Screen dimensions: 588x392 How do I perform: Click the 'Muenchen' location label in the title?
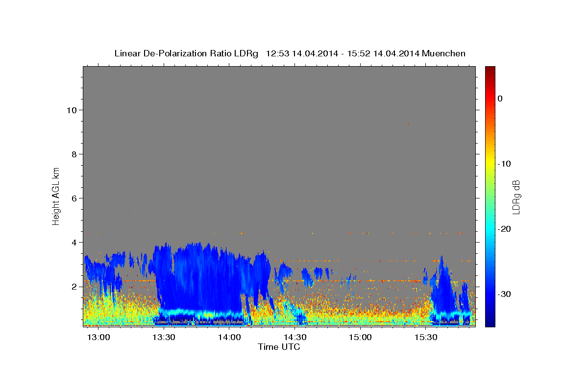point(443,53)
